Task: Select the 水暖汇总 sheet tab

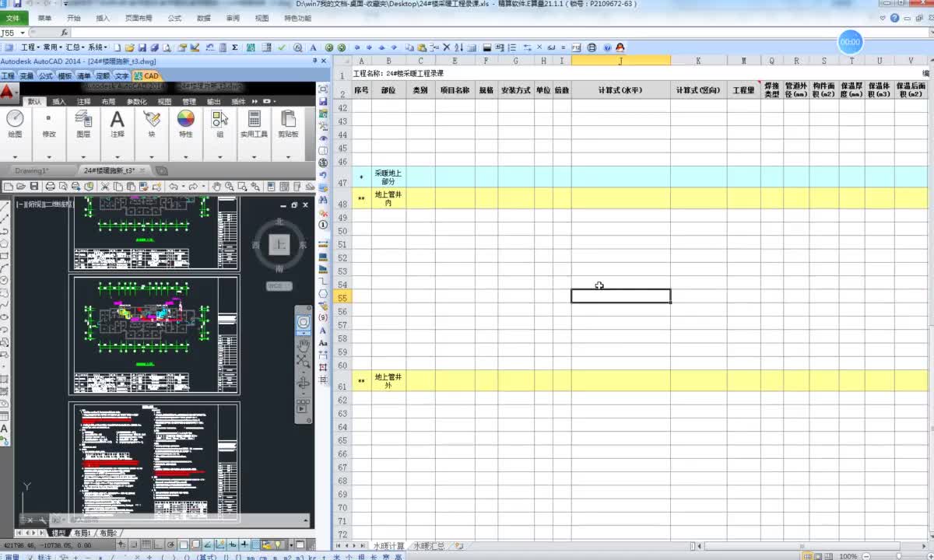Action: coord(430,546)
